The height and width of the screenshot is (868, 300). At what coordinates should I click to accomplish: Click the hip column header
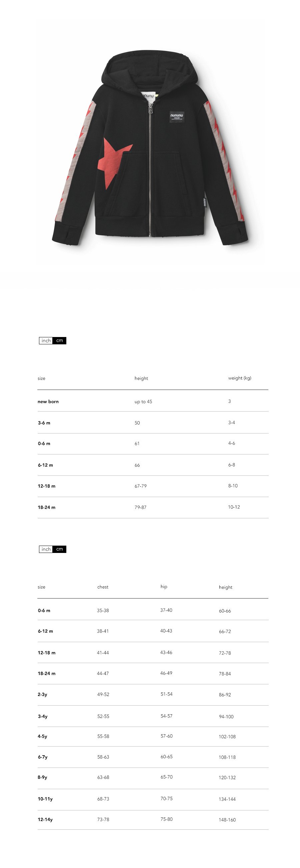tap(164, 587)
